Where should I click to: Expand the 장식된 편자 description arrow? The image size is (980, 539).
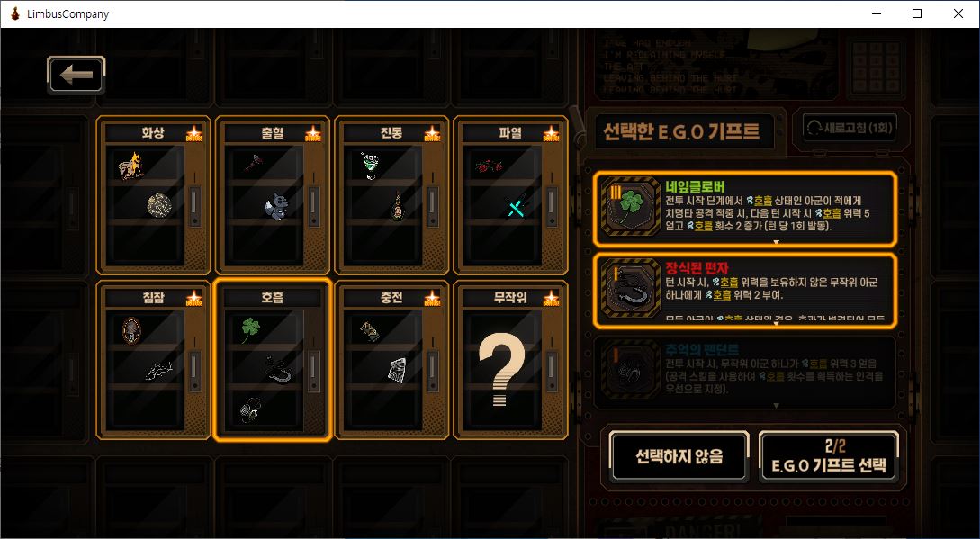click(777, 324)
